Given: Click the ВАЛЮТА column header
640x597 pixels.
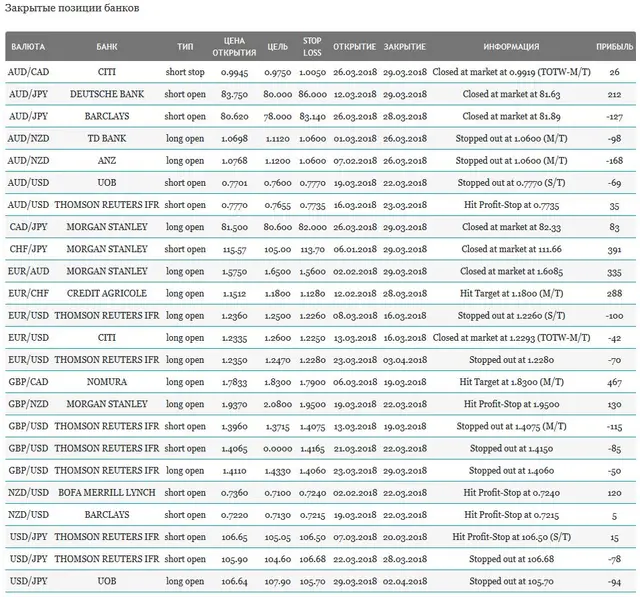Looking at the screenshot, I should [x=28, y=47].
